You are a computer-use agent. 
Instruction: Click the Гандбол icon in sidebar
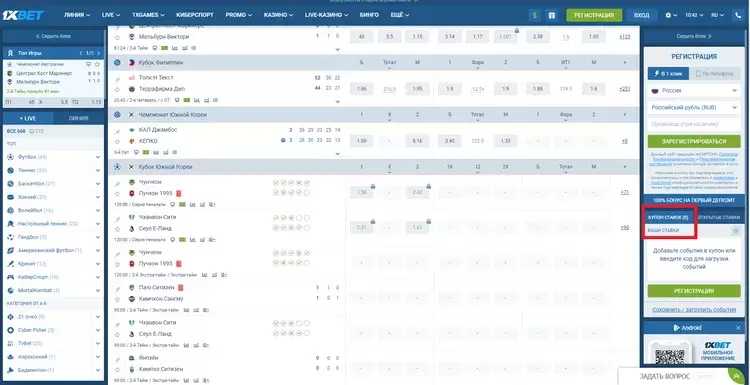coord(11,237)
